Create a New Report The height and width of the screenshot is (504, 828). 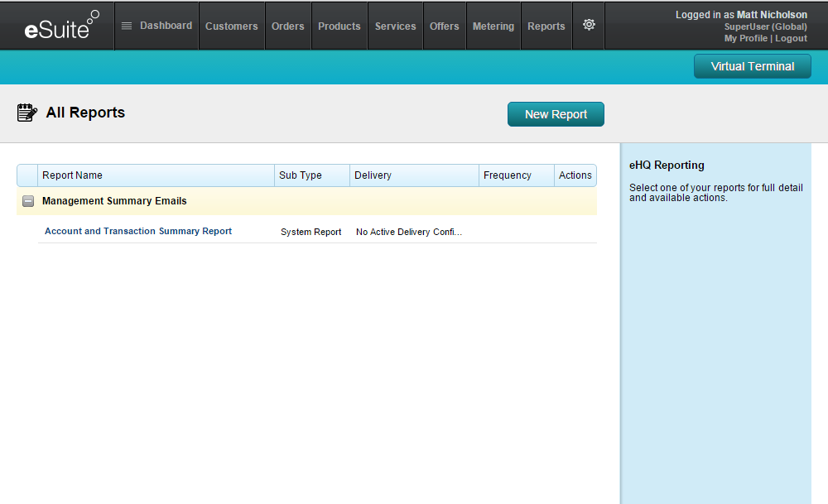tap(556, 115)
